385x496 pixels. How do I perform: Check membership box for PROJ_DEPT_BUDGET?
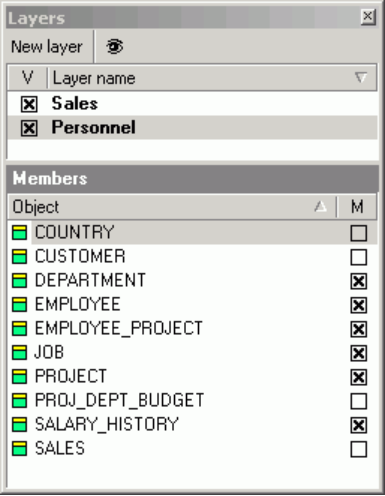click(359, 401)
